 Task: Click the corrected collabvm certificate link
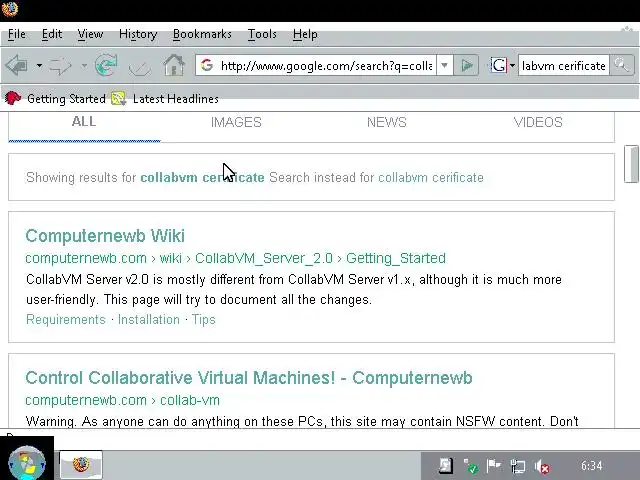202,178
